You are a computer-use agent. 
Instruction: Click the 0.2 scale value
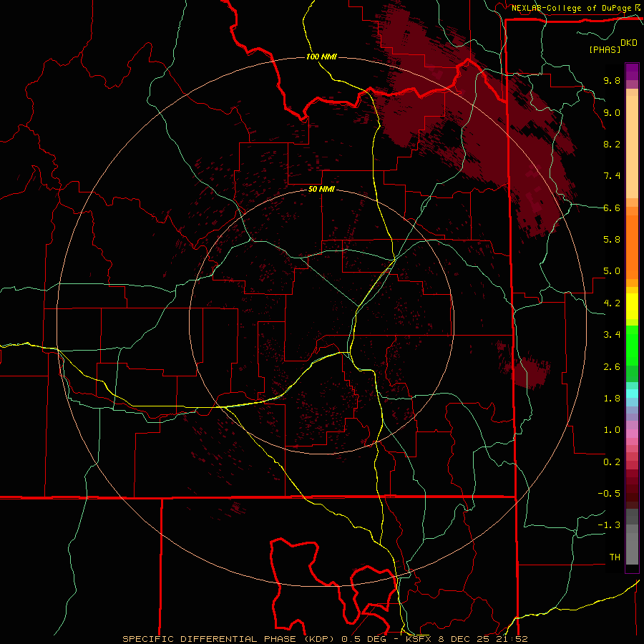pos(612,462)
